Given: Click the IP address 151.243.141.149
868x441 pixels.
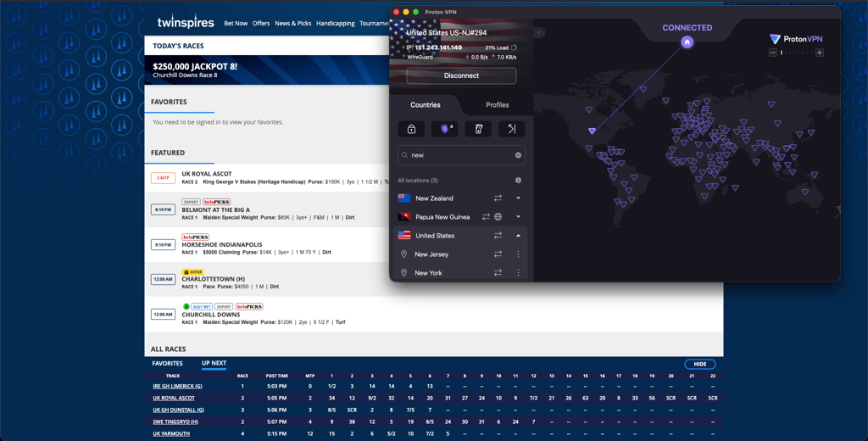Looking at the screenshot, I should 438,47.
